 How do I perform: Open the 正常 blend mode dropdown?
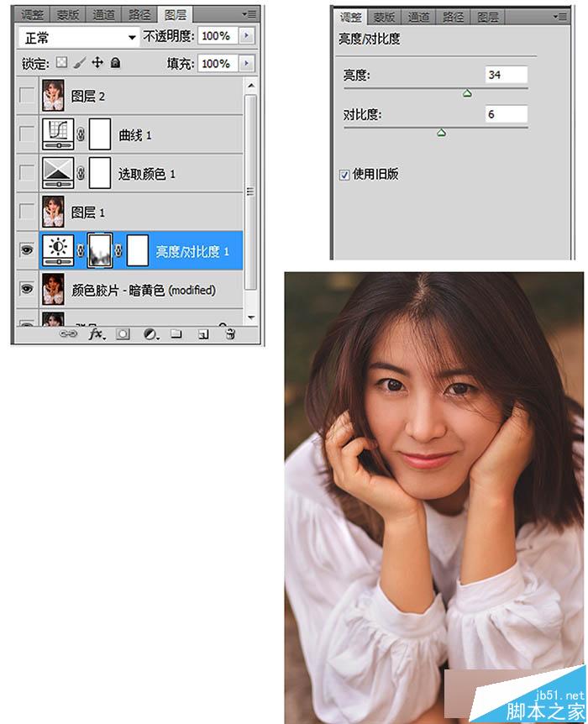[78, 37]
